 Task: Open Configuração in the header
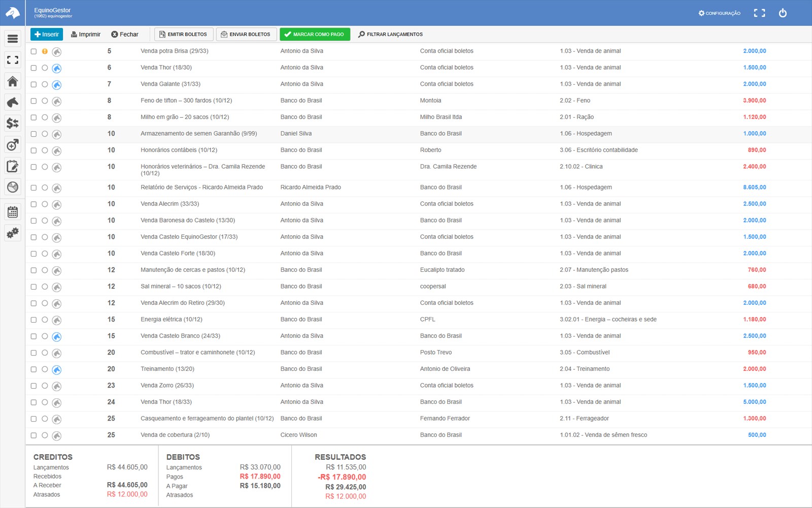pos(719,13)
